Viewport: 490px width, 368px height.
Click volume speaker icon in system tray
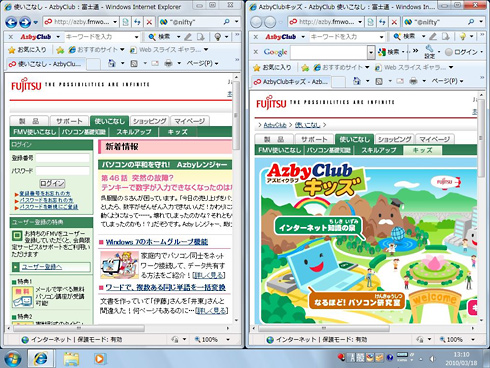(432, 359)
